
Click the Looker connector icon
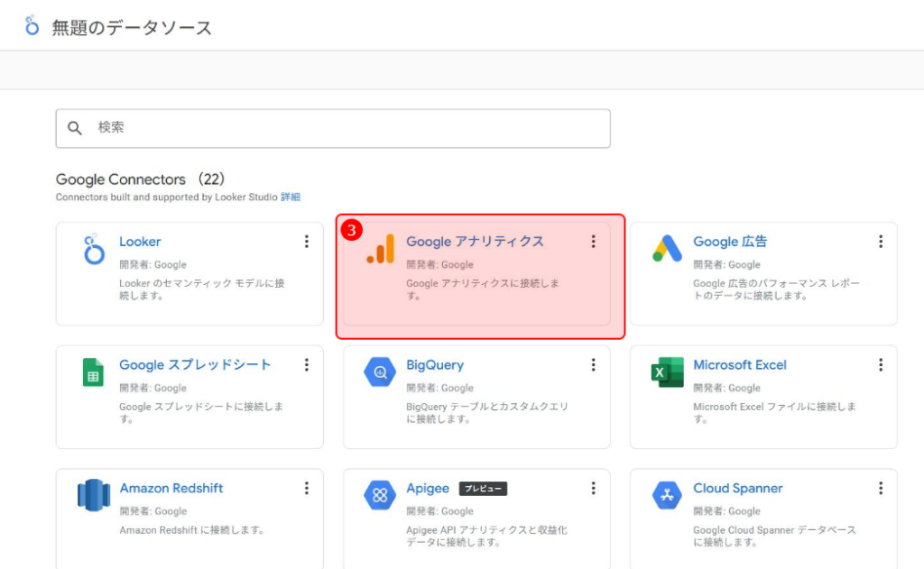93,250
